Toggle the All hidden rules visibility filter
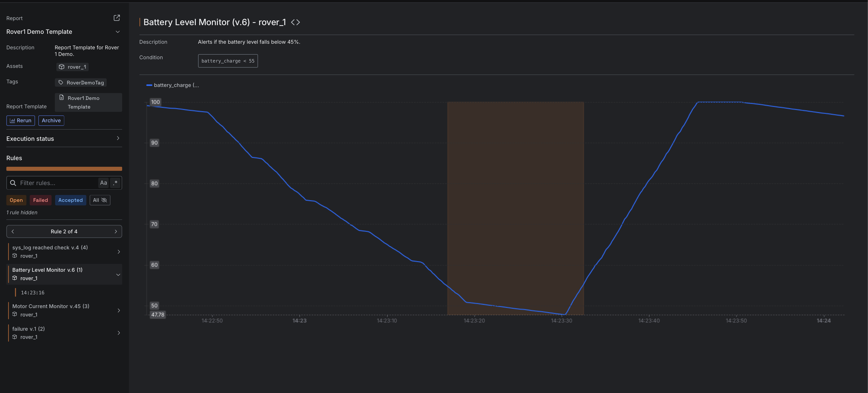The width and height of the screenshot is (868, 393). tap(100, 200)
